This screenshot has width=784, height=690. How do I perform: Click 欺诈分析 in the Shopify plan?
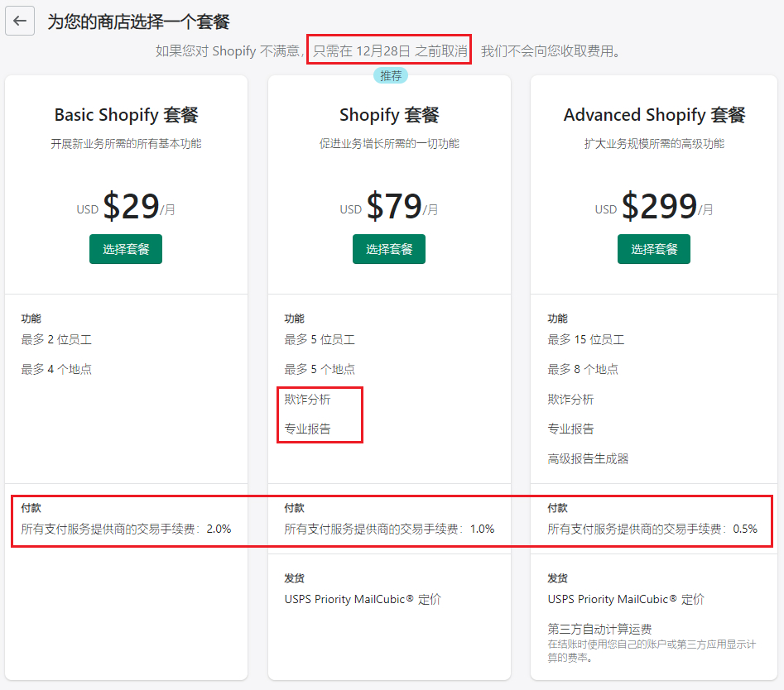(x=307, y=400)
